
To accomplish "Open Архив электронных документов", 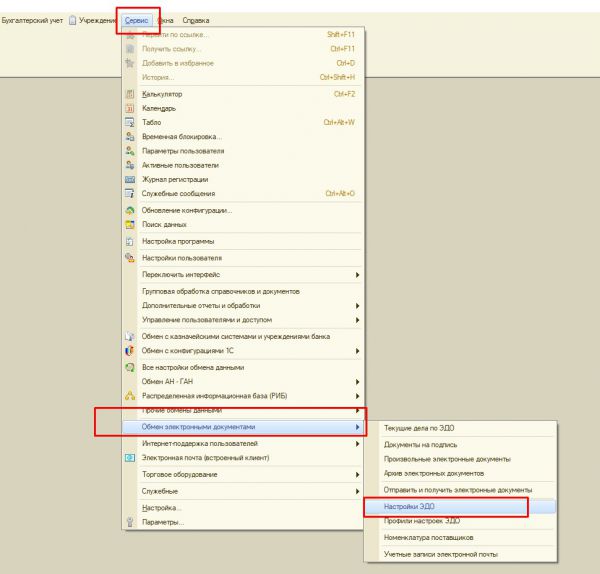I will pos(435,473).
